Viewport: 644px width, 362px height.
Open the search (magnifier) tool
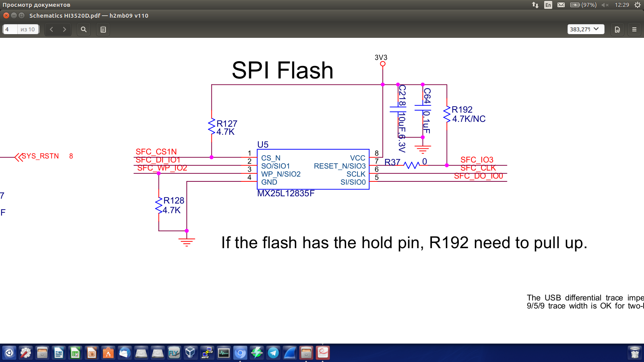pyautogui.click(x=84, y=29)
